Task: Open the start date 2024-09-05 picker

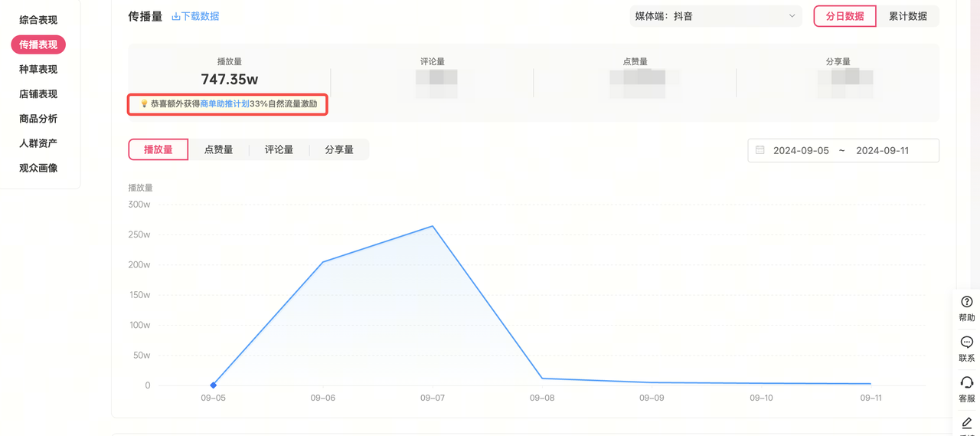Action: [x=801, y=150]
